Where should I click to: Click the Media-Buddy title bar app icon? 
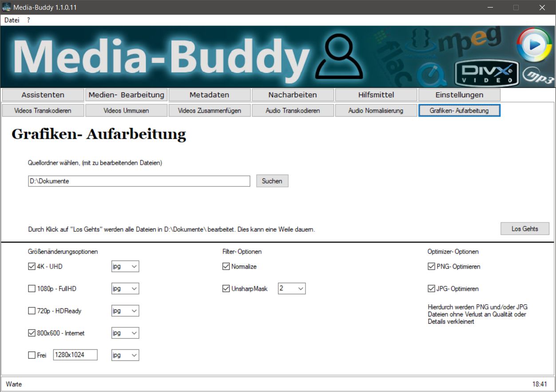(x=6, y=8)
